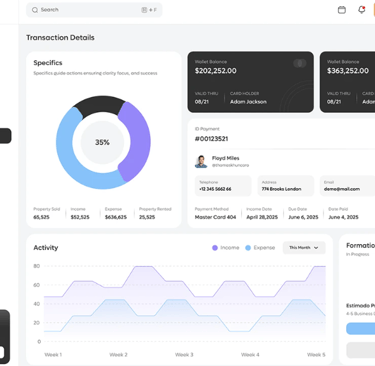Click the dark active sidebar item
This screenshot has width=375, height=366.
(x=5, y=136)
